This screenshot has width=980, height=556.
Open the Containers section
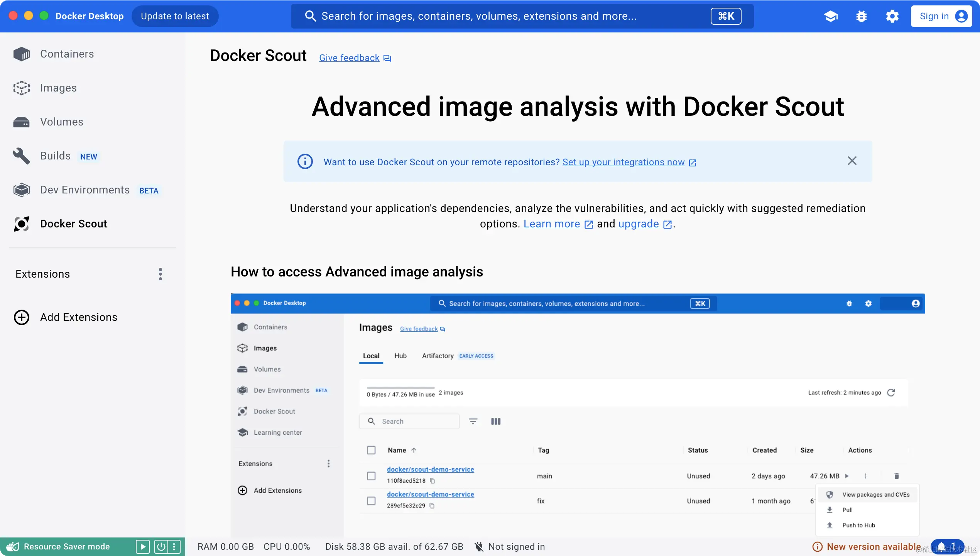[x=66, y=54]
